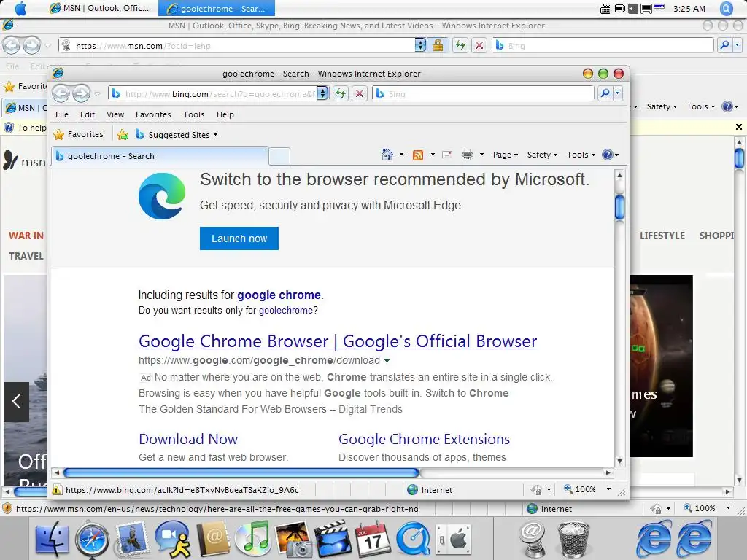Click previous slide arrow on MSN page

[x=16, y=402]
